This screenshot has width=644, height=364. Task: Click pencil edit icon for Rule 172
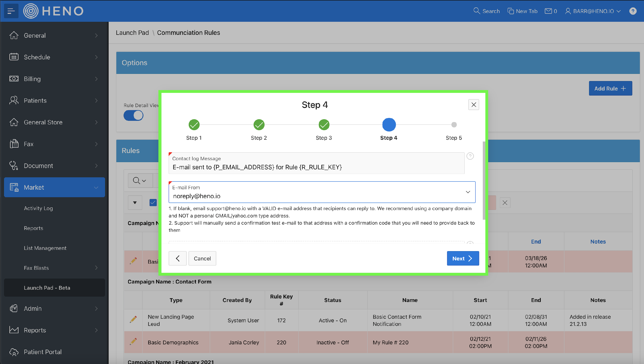pyautogui.click(x=133, y=320)
